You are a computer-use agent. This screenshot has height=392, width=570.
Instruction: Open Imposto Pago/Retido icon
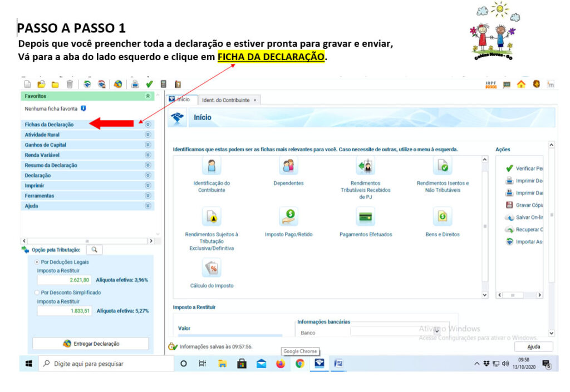click(288, 217)
